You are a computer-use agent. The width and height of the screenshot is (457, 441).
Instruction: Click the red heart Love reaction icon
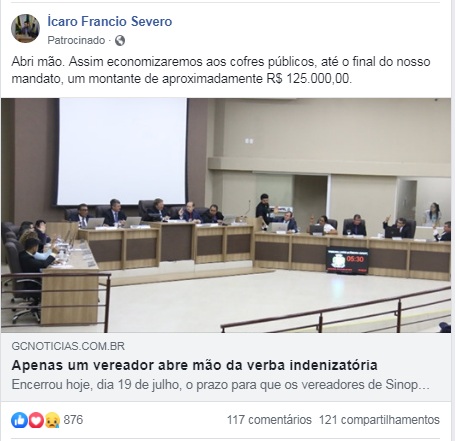pyautogui.click(x=36, y=420)
